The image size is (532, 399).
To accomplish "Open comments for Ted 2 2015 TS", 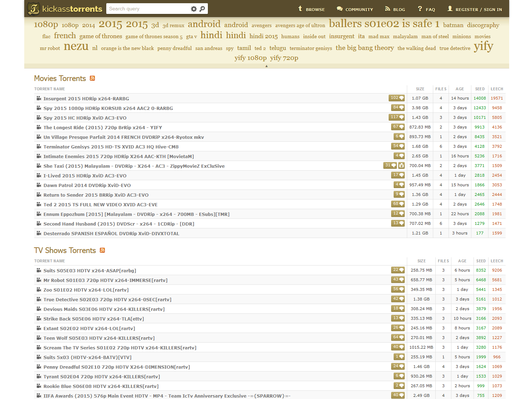I will (398, 204).
